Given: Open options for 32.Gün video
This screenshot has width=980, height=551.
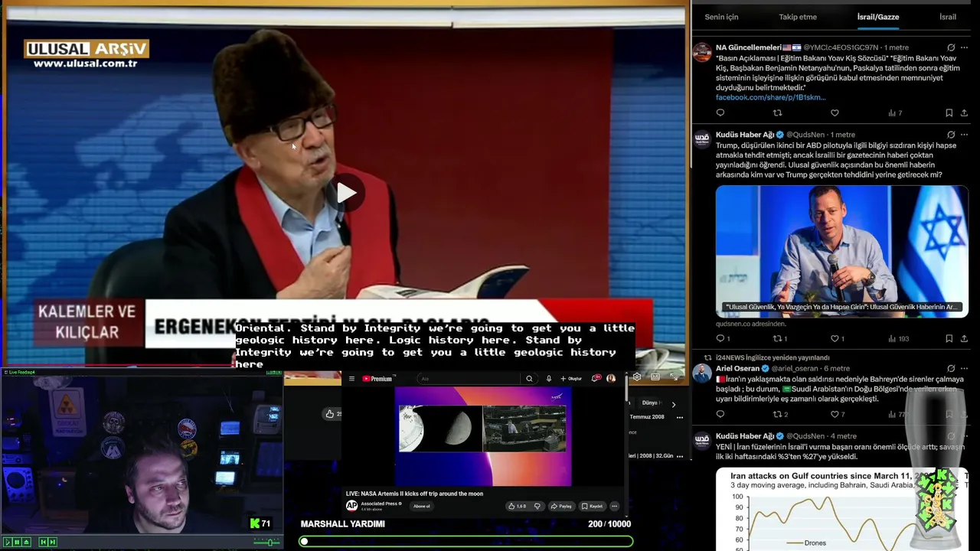Looking at the screenshot, I should pyautogui.click(x=679, y=456).
